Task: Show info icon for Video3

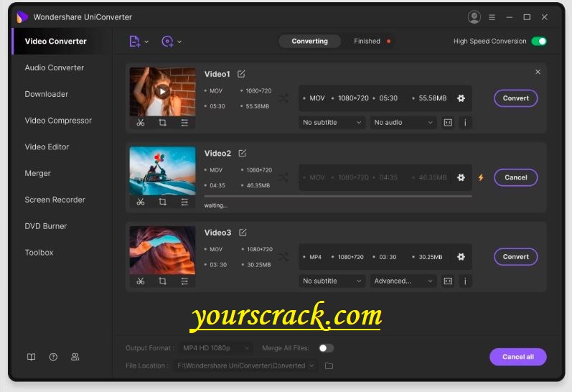Action: point(465,281)
